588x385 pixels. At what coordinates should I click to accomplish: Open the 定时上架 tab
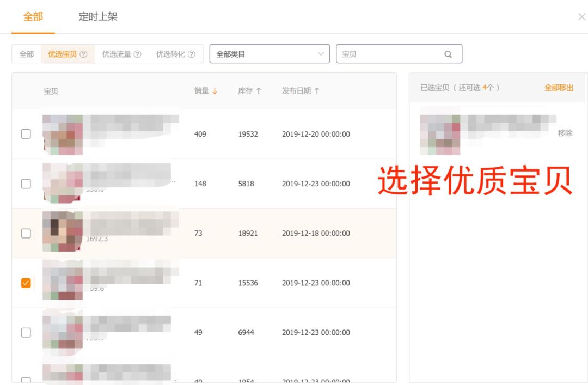98,16
